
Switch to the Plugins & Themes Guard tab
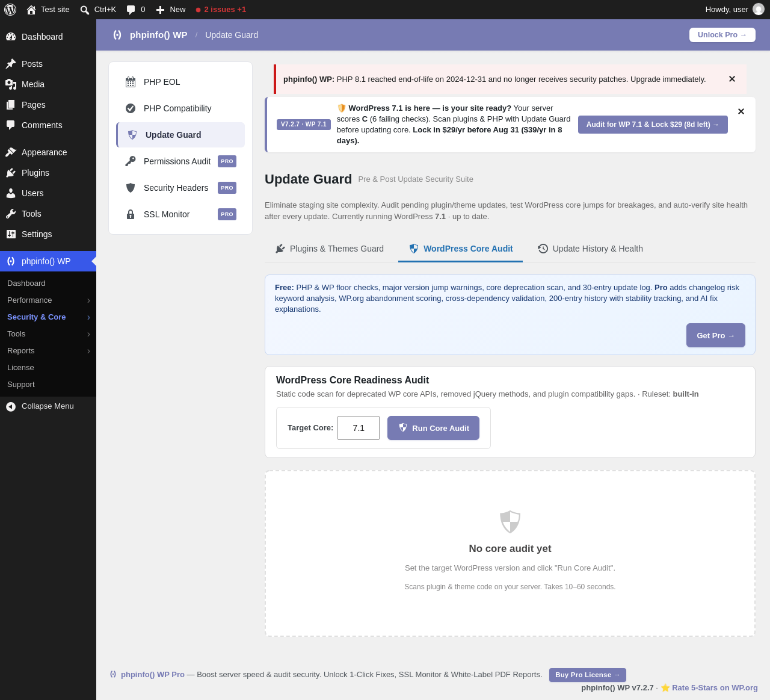tap(330, 249)
